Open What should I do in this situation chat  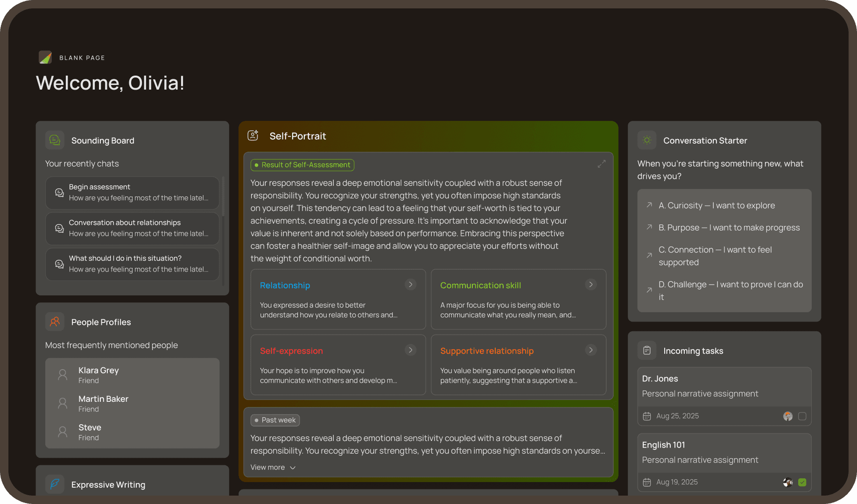click(133, 264)
